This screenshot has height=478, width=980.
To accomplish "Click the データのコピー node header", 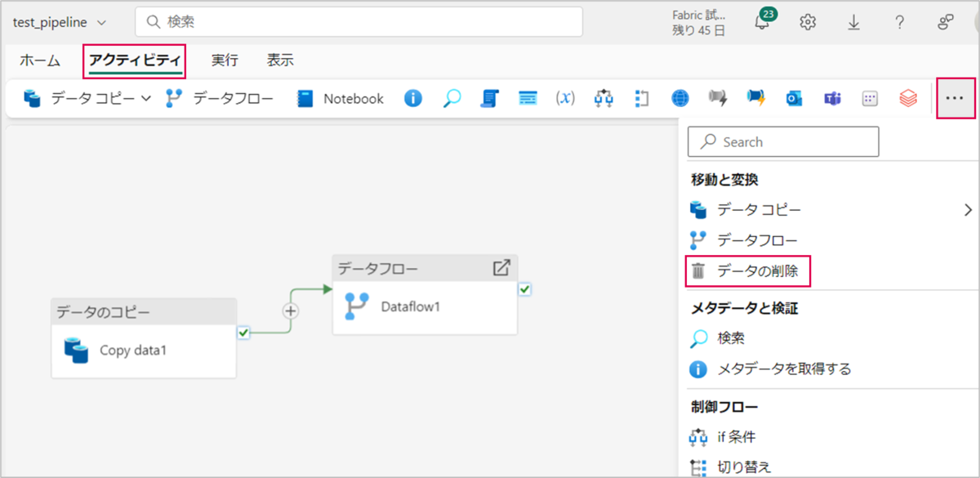I will [144, 312].
